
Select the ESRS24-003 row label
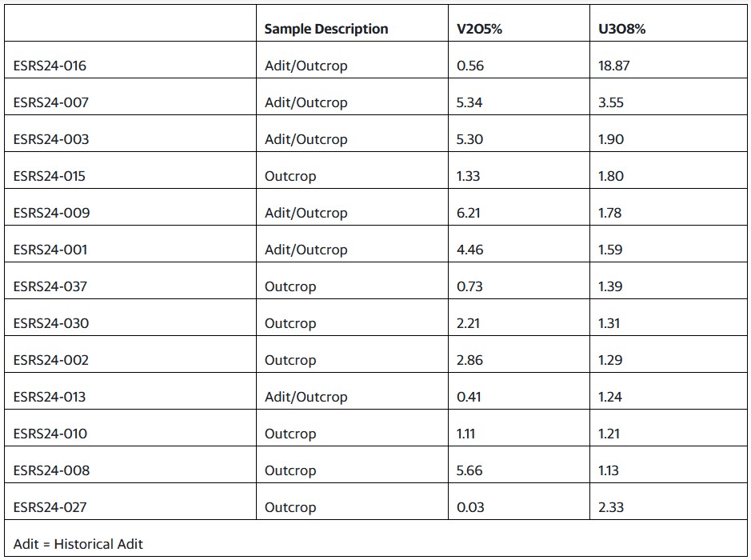[x=51, y=139]
